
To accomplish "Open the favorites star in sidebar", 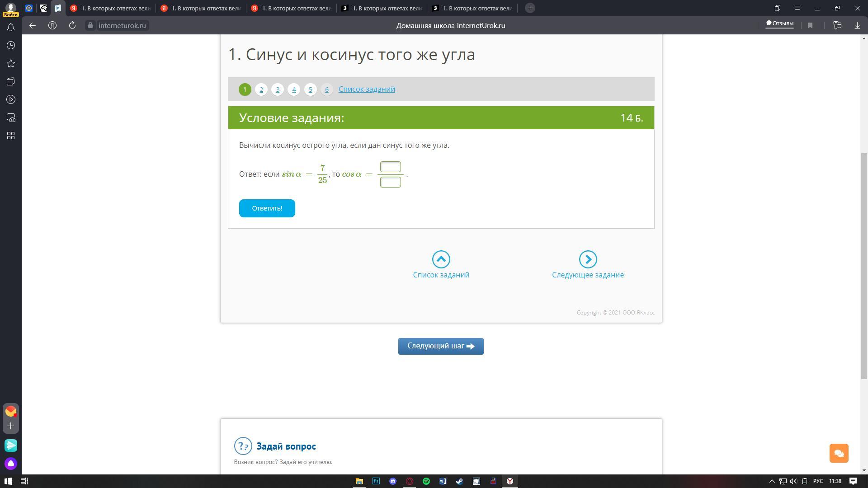I will 11,64.
